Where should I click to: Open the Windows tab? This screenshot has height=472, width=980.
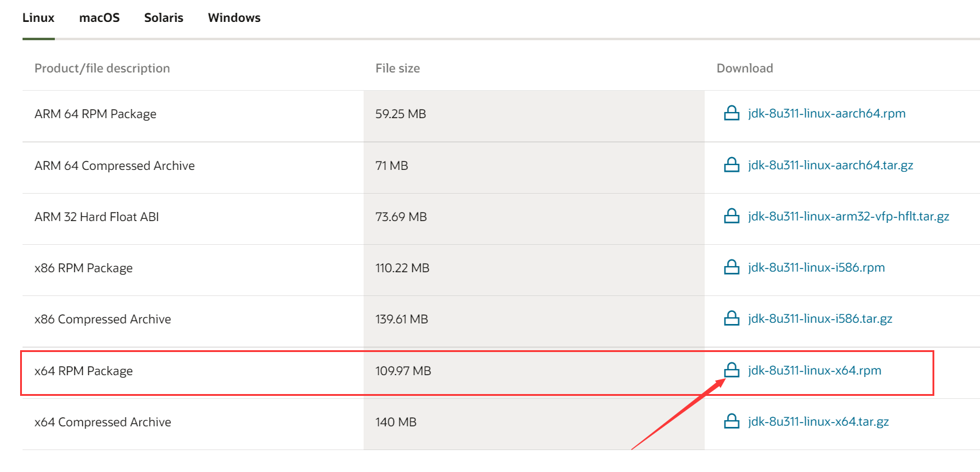[x=234, y=18]
